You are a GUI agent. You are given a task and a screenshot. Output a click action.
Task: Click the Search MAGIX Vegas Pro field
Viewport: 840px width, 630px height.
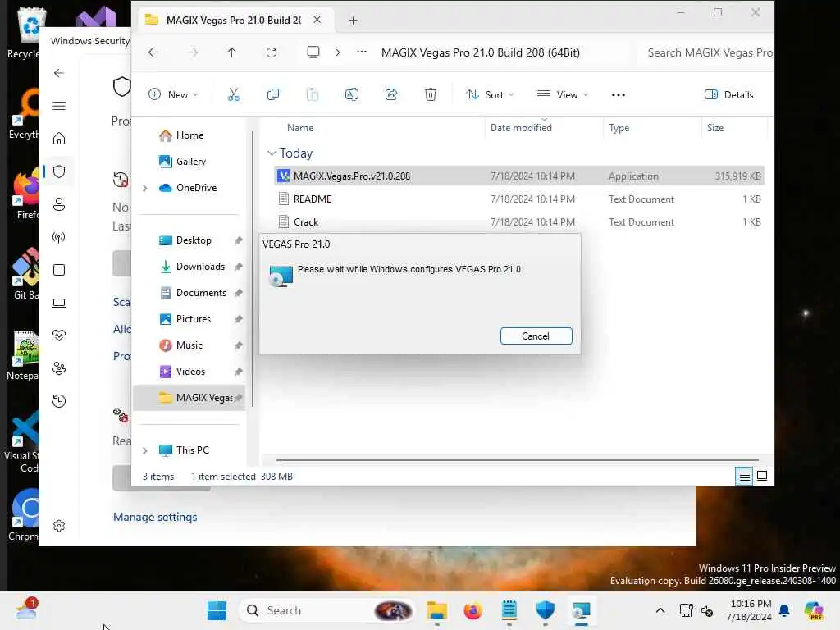[706, 52]
